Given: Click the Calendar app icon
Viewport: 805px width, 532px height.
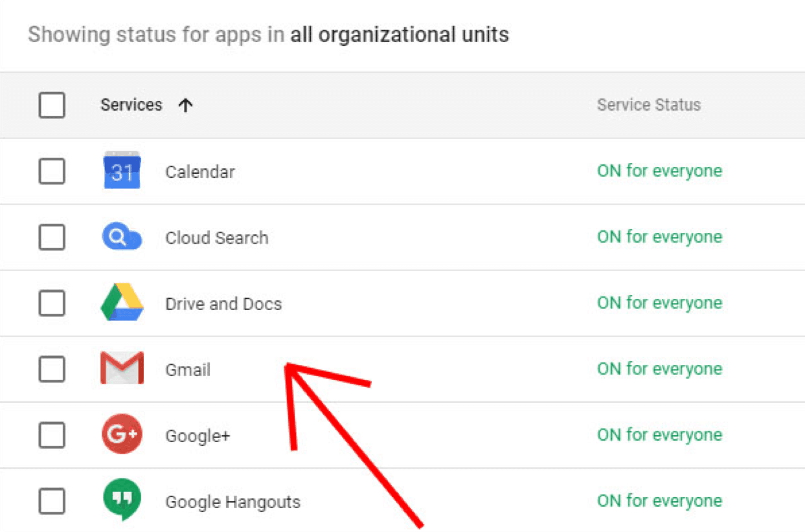Looking at the screenshot, I should 122,170.
